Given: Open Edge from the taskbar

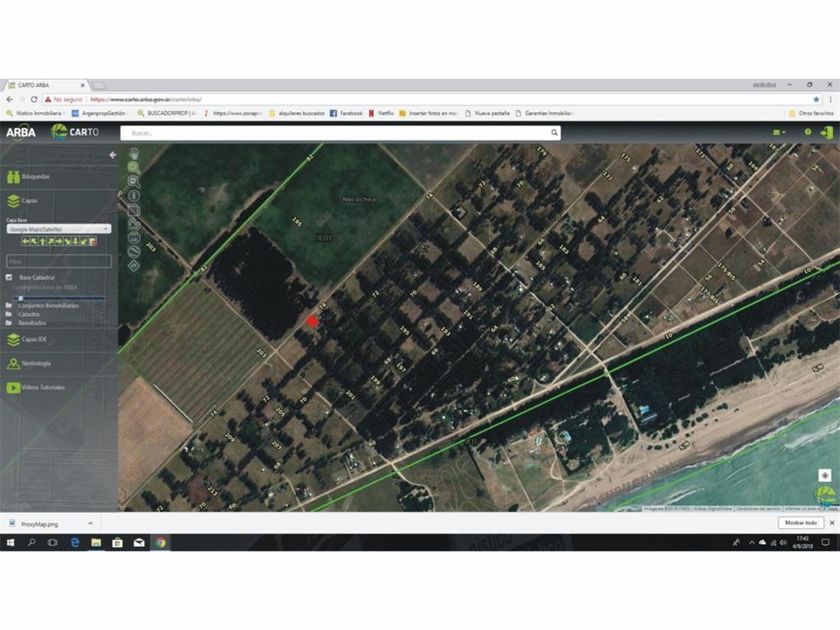Looking at the screenshot, I should click(75, 543).
